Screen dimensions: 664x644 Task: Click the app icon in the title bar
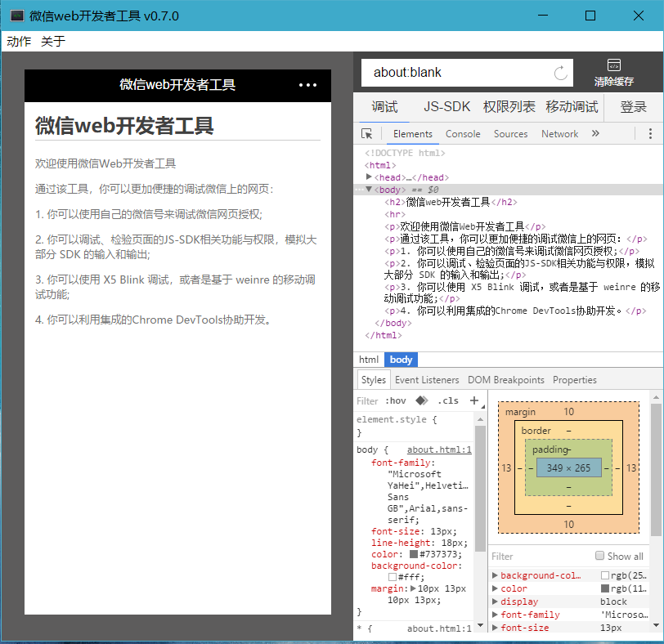click(x=17, y=16)
